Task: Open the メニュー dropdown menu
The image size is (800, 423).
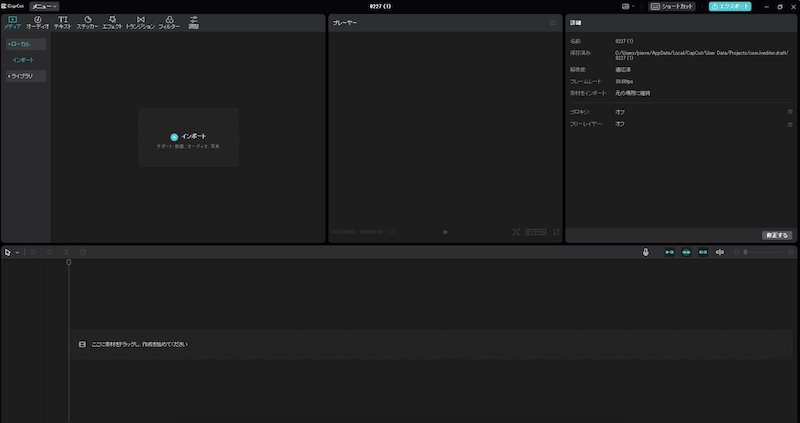Action: (44, 7)
